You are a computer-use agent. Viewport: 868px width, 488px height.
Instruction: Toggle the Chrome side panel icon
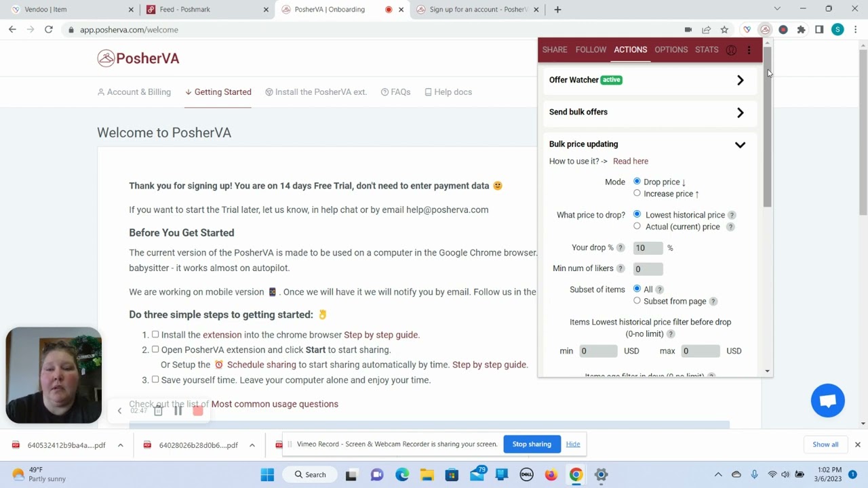pos(819,30)
